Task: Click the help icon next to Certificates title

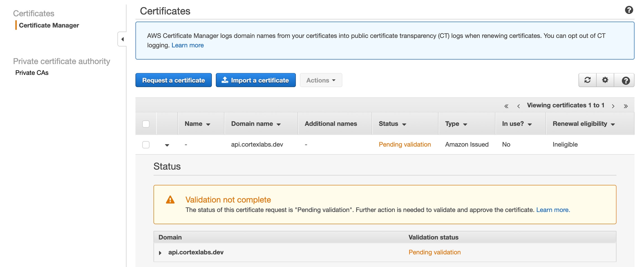Action: pyautogui.click(x=629, y=10)
